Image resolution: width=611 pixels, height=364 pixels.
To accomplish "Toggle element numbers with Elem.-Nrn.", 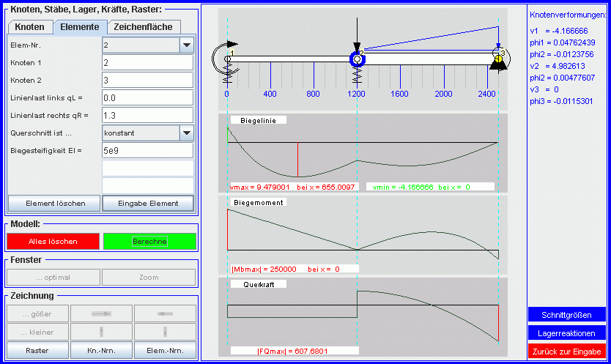I will click(x=165, y=350).
